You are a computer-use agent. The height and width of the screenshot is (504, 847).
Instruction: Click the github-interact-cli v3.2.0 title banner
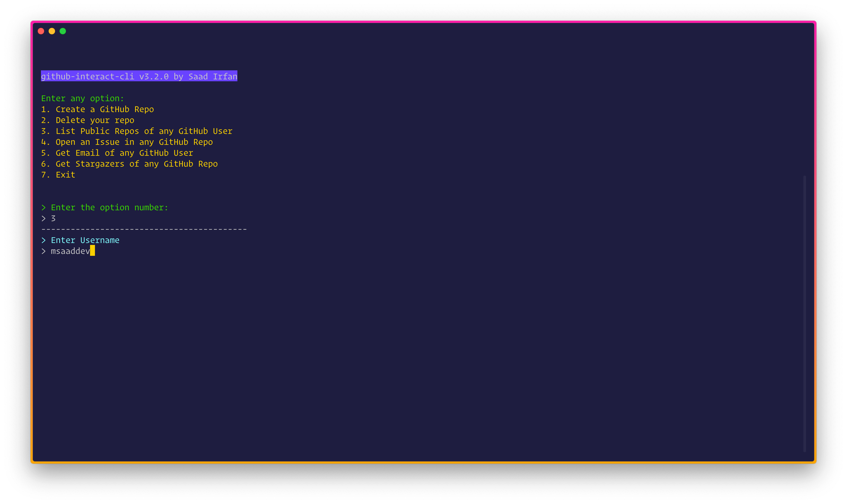(x=139, y=76)
